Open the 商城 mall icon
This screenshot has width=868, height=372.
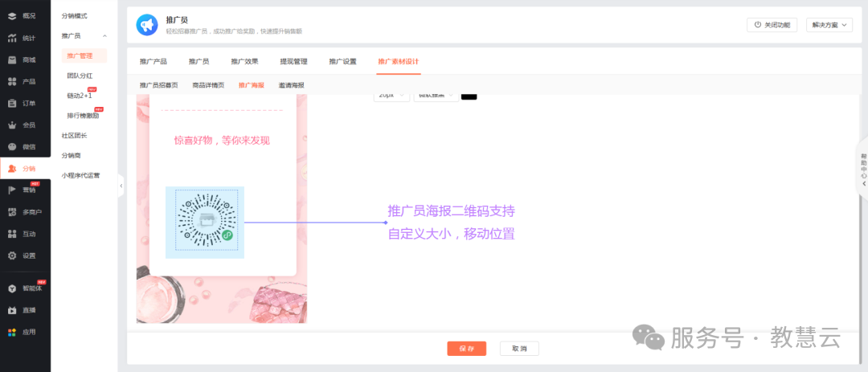11,59
